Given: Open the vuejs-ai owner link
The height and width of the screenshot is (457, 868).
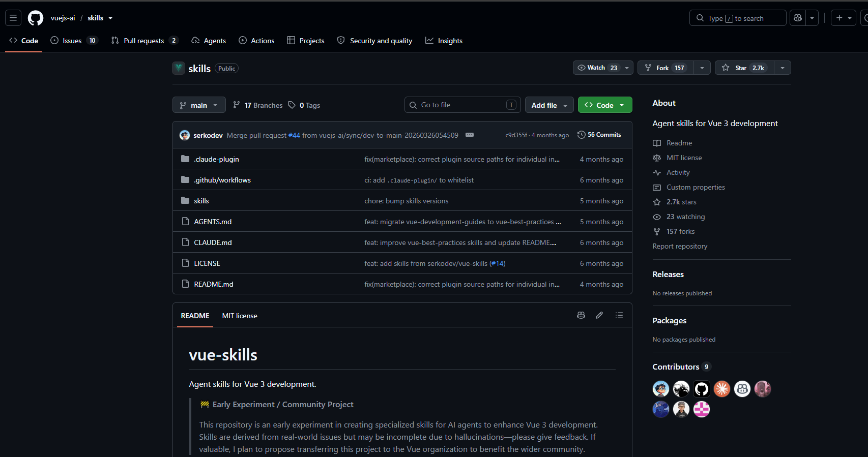Looking at the screenshot, I should (x=63, y=18).
